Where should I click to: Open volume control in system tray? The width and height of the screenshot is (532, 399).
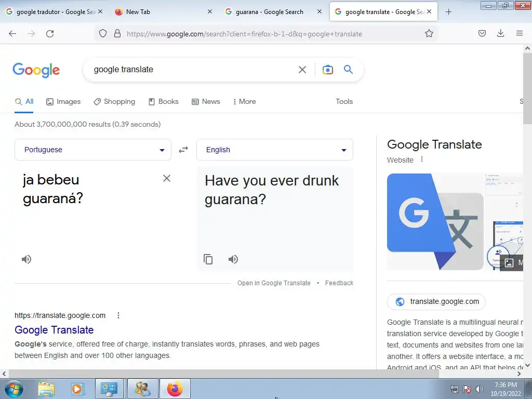click(479, 389)
